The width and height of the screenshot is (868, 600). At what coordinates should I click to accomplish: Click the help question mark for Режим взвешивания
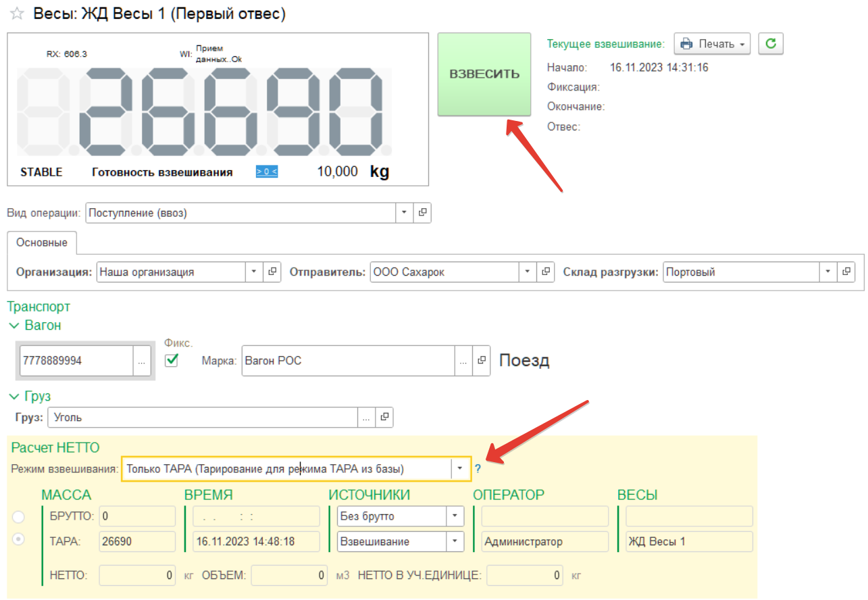478,468
